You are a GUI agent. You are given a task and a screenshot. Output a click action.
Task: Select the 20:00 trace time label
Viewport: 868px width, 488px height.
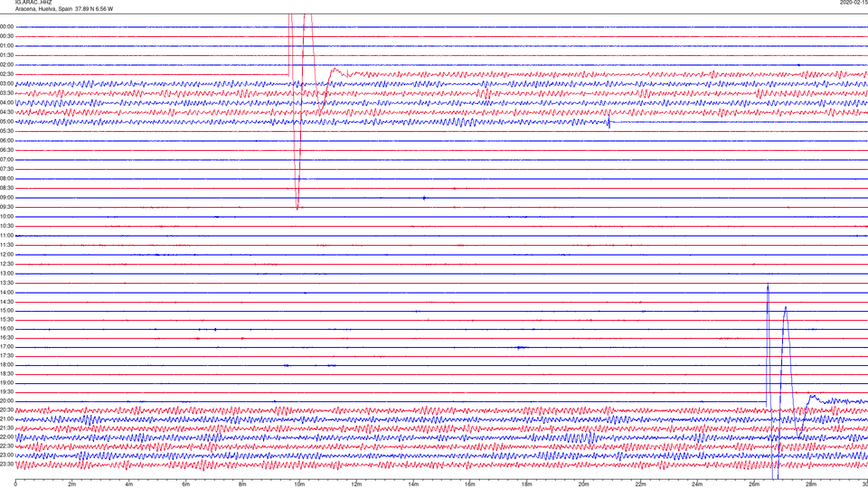click(x=6, y=401)
